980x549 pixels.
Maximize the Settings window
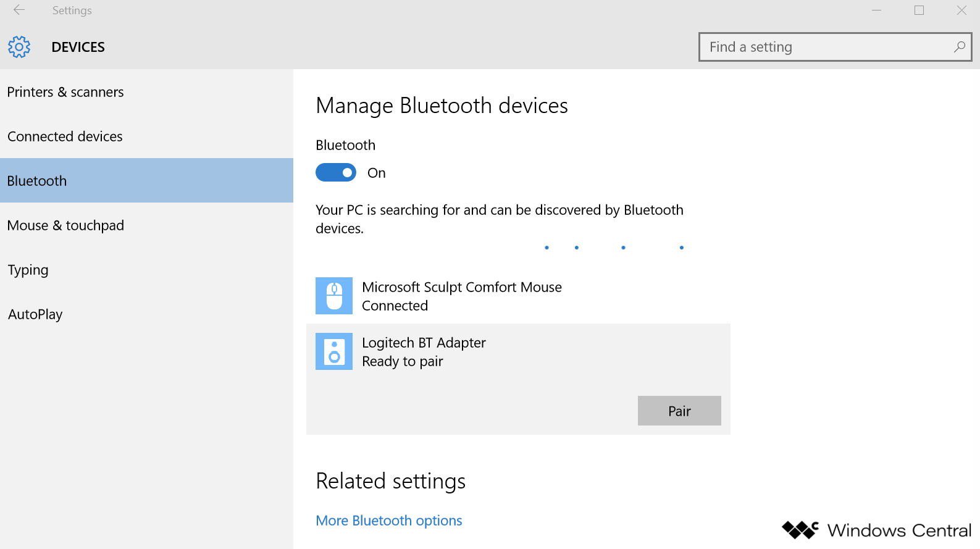(x=919, y=10)
